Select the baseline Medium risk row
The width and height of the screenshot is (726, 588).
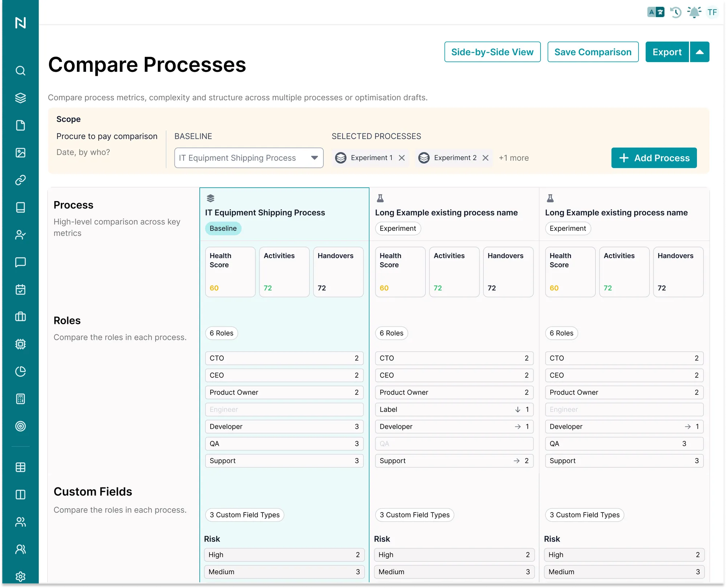tap(284, 572)
